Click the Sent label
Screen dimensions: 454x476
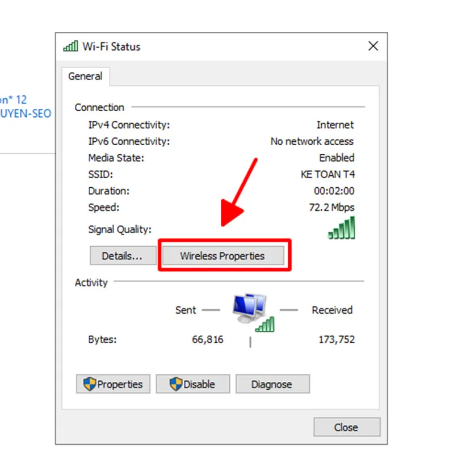tap(186, 310)
